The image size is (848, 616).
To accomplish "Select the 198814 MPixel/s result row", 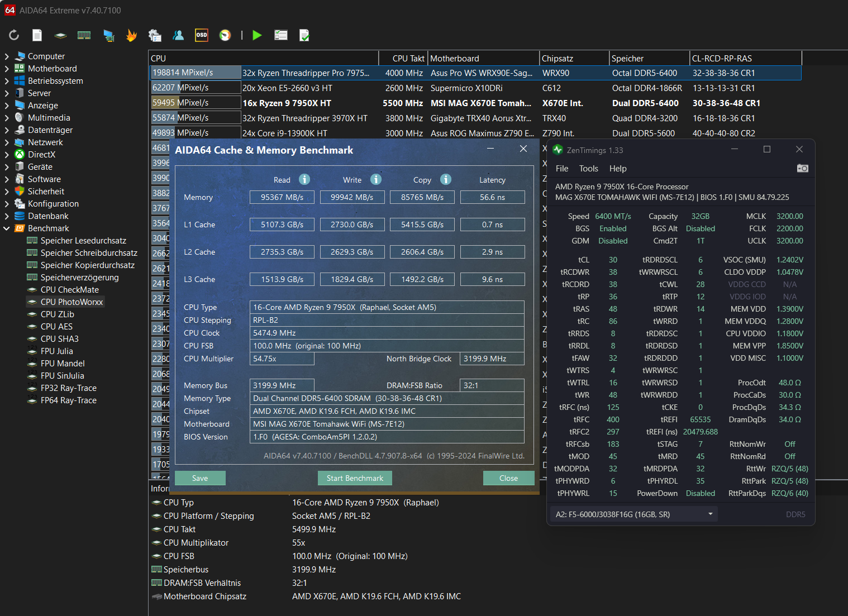I will 475,73.
